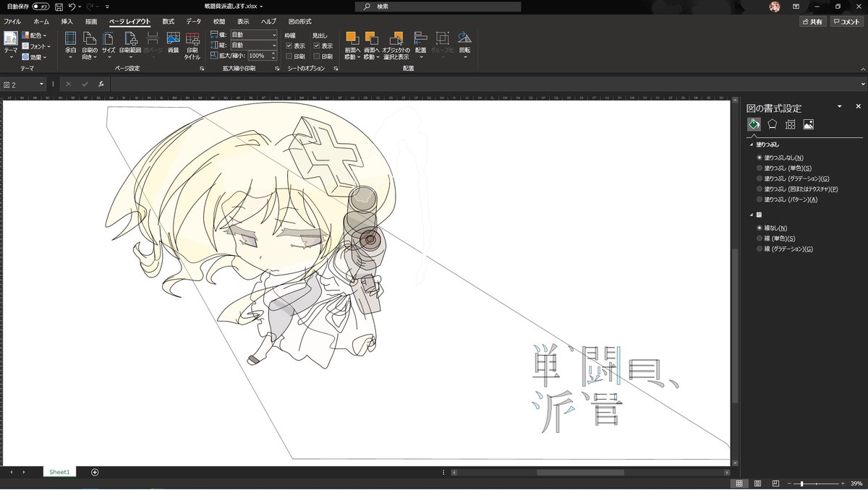The width and height of the screenshot is (868, 490).
Task: Select 塗りつぶし (パターン)(A) radio button
Action: tap(759, 199)
